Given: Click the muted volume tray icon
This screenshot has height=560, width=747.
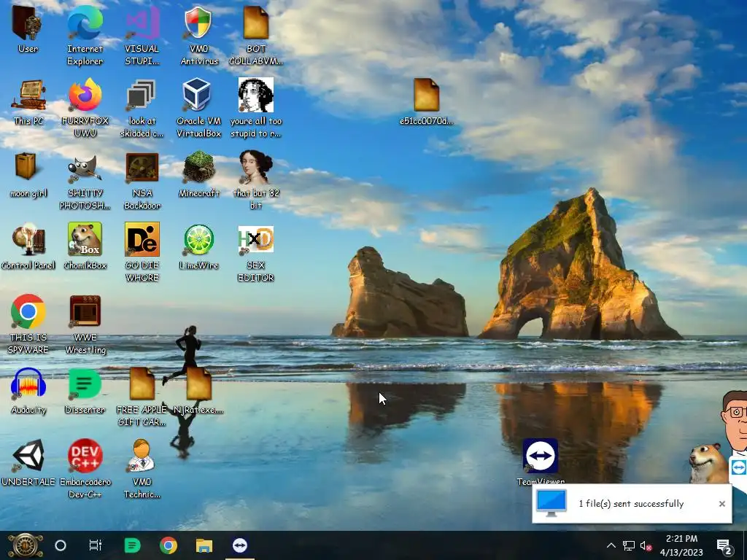Looking at the screenshot, I should click(x=646, y=545).
